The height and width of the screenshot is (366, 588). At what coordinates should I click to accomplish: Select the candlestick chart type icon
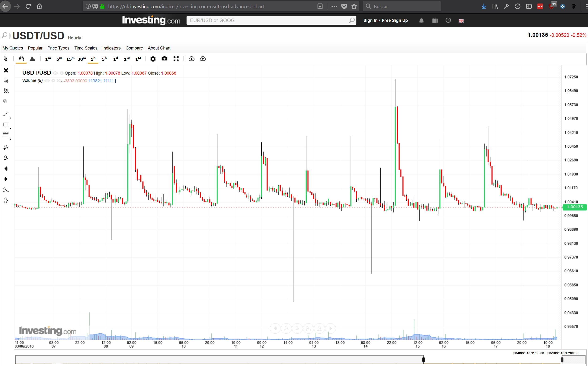pos(21,59)
